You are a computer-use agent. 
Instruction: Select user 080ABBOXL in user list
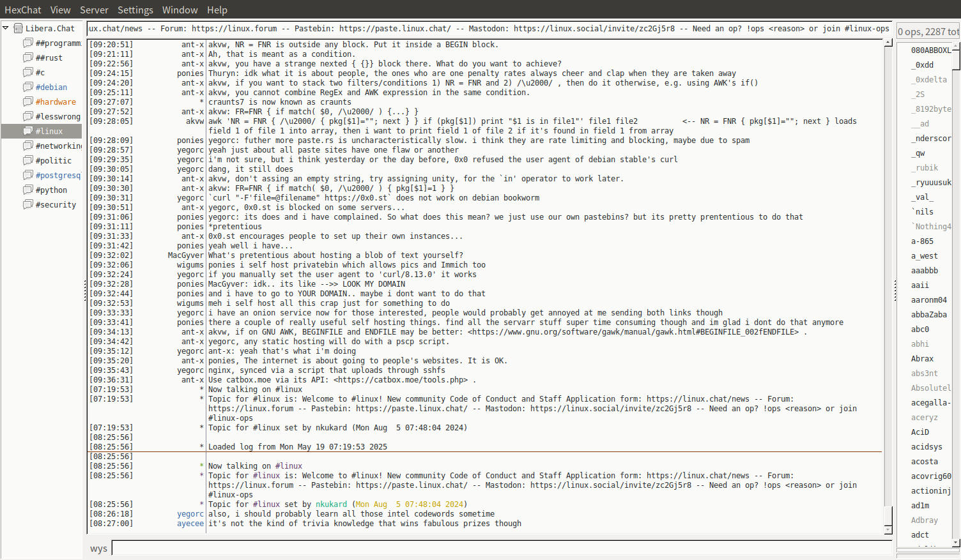(x=931, y=50)
